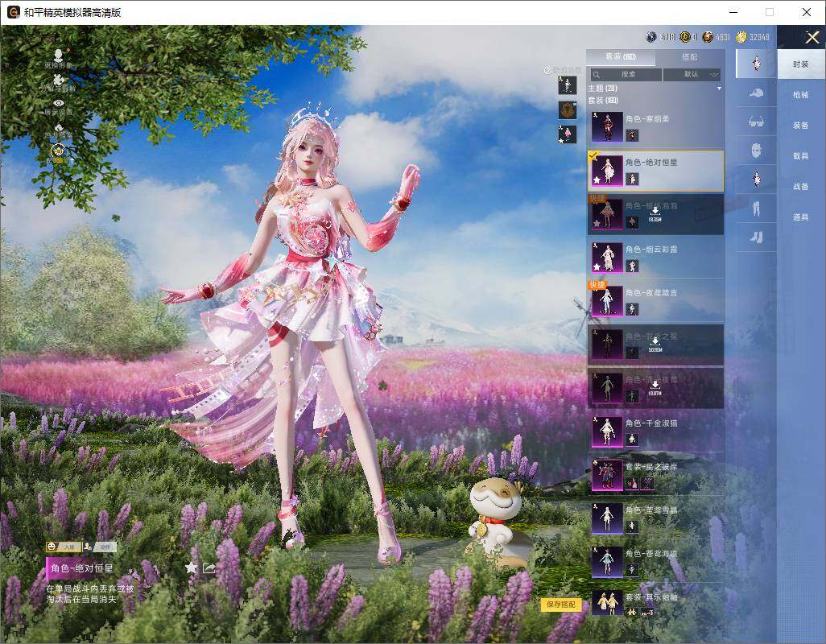Collapse the 主题 (28) section arrow
This screenshot has width=826, height=644.
click(x=719, y=89)
